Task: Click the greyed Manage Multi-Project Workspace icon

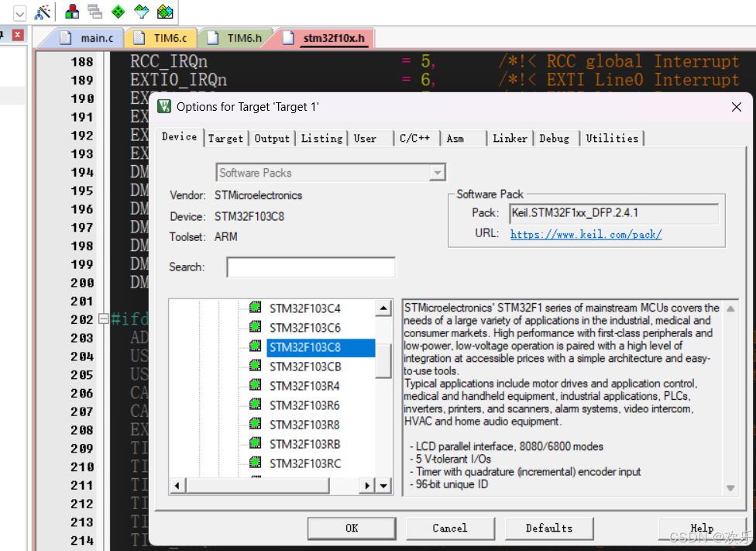Action: tap(95, 12)
